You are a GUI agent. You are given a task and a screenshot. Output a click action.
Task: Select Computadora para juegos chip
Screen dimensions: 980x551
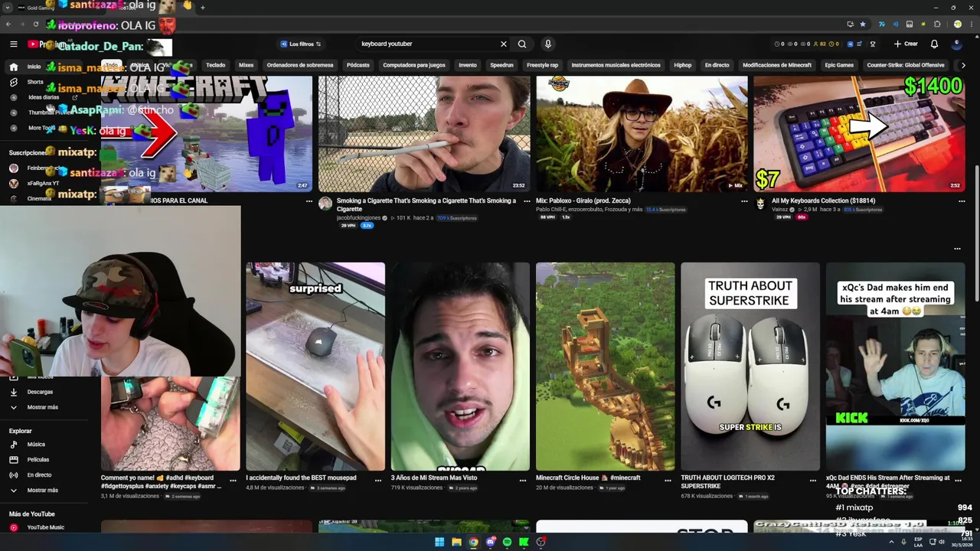(414, 65)
